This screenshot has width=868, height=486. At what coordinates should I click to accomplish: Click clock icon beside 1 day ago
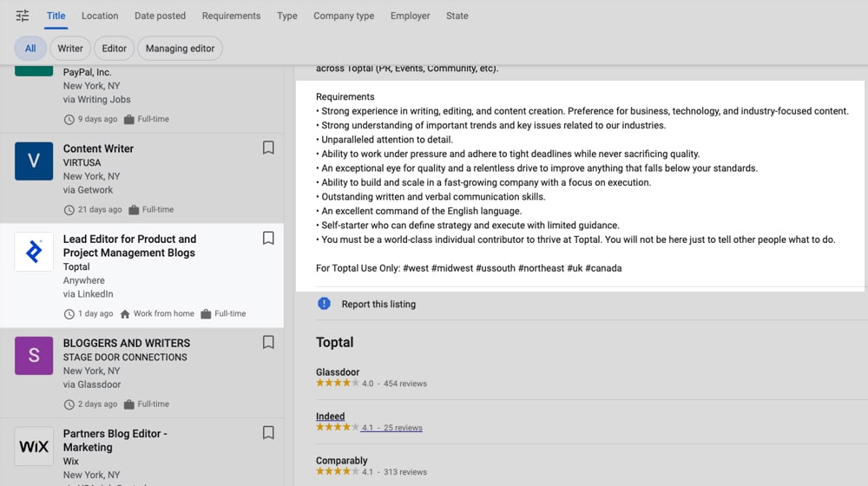tap(69, 314)
